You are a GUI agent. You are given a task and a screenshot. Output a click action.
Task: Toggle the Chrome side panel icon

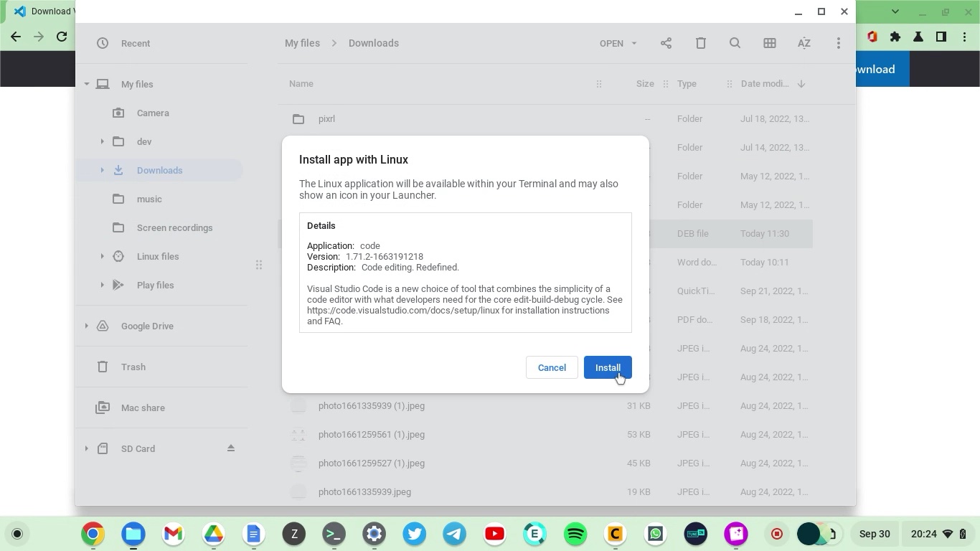tap(941, 37)
